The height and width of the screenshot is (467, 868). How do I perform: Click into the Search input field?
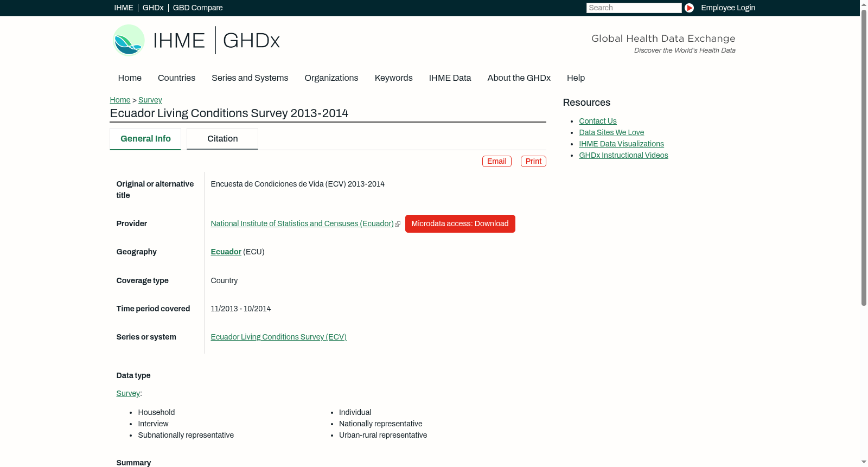coord(634,8)
